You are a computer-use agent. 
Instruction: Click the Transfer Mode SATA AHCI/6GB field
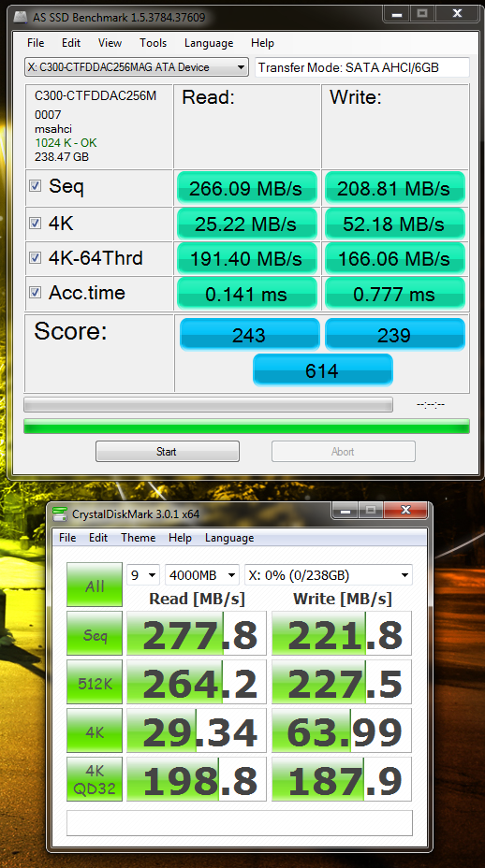click(x=362, y=67)
